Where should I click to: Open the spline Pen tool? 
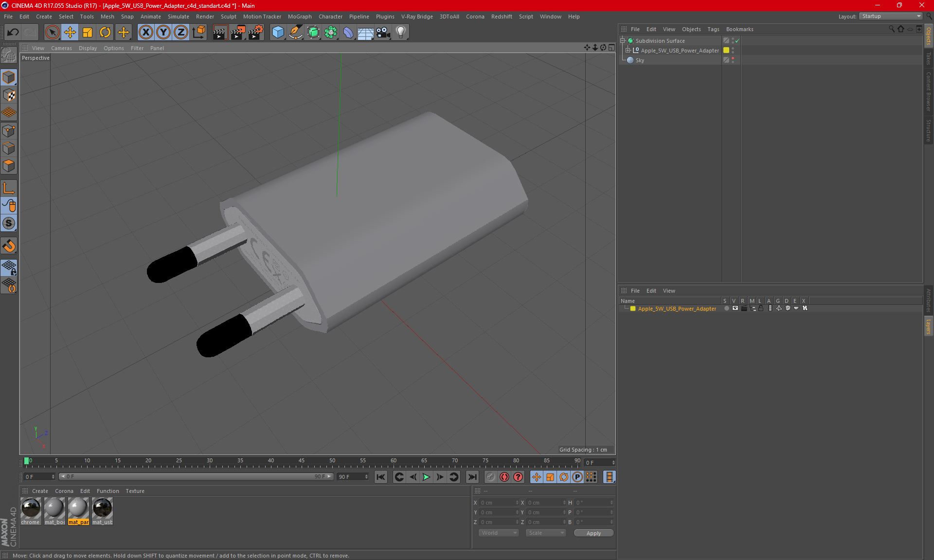[296, 33]
